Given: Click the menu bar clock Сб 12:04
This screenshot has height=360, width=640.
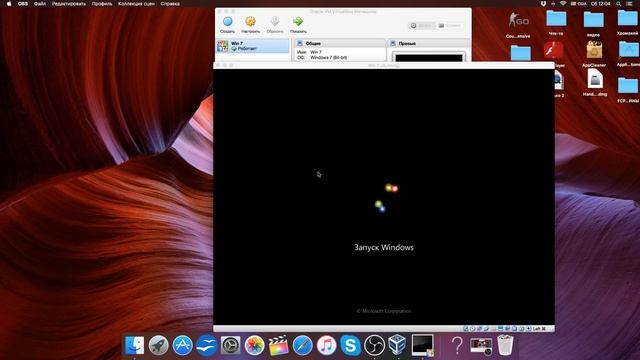Looking at the screenshot, I should tap(600, 4).
